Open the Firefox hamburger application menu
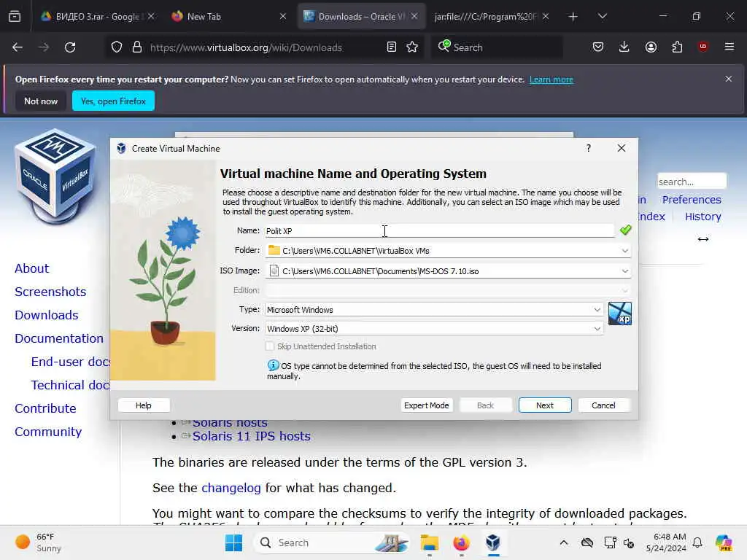Screen dimensions: 747x560 pyautogui.click(x=729, y=47)
